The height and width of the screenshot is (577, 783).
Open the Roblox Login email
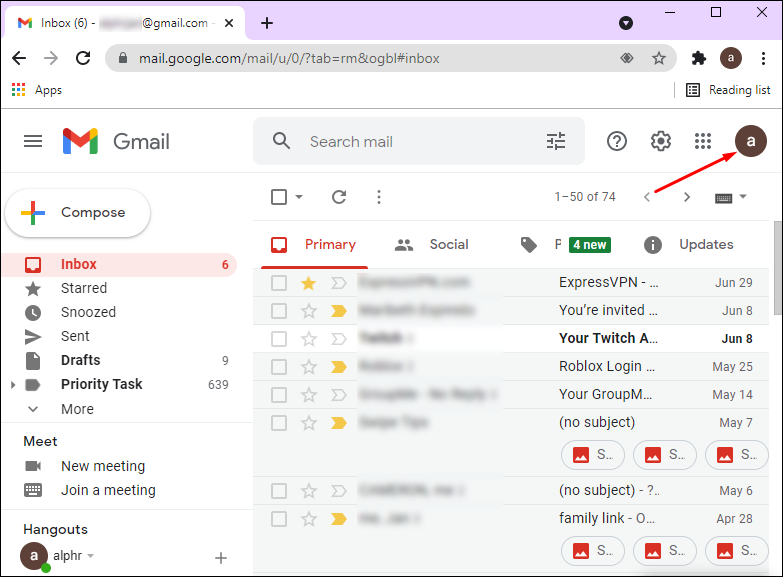pos(511,367)
